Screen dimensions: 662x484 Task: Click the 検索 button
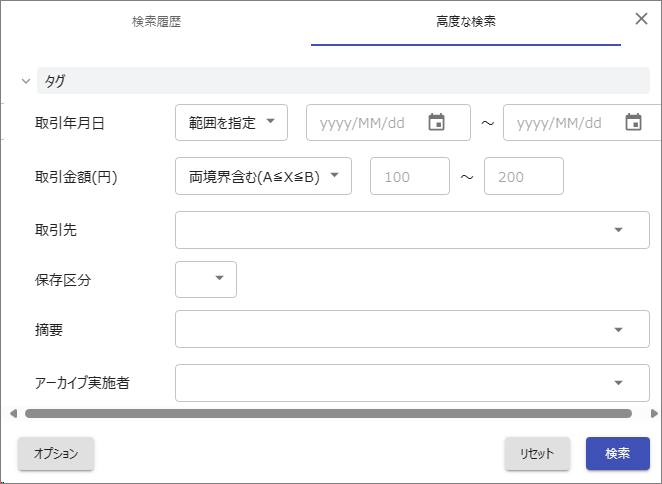(617, 453)
